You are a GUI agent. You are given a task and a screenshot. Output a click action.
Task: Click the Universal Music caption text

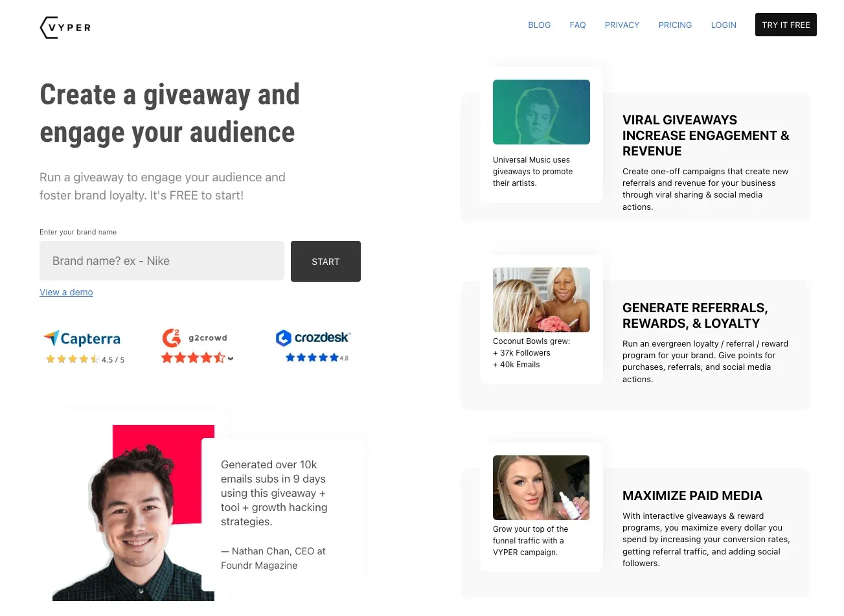pos(533,172)
